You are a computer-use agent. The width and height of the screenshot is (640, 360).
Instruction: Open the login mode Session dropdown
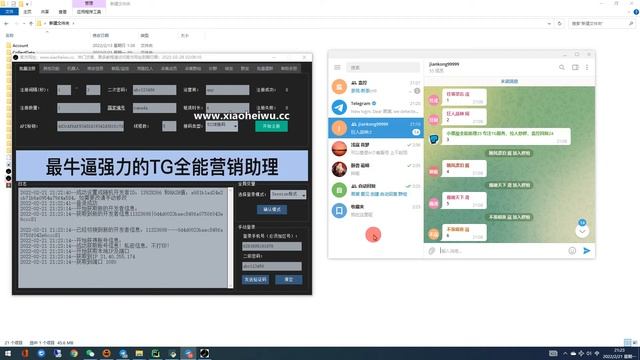click(x=288, y=194)
